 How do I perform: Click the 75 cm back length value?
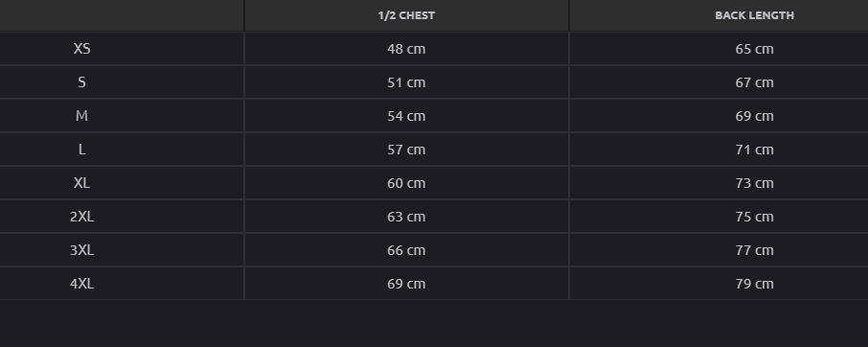754,217
